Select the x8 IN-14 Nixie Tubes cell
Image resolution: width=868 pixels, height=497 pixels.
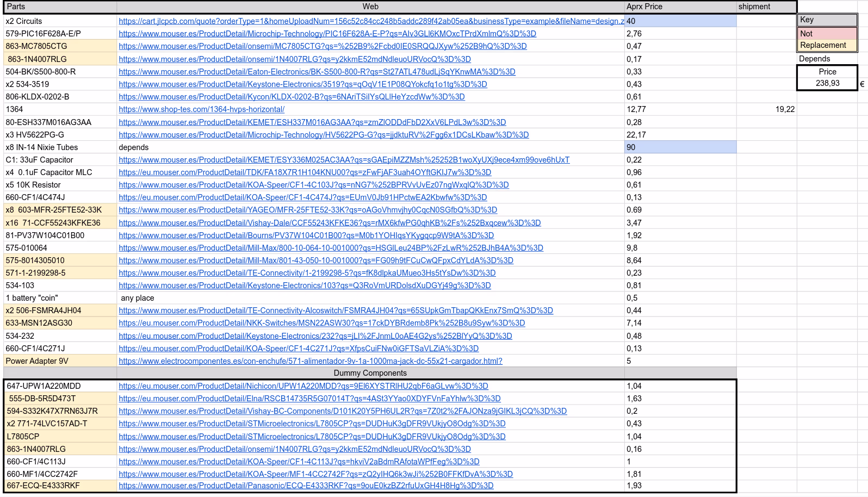60,147
